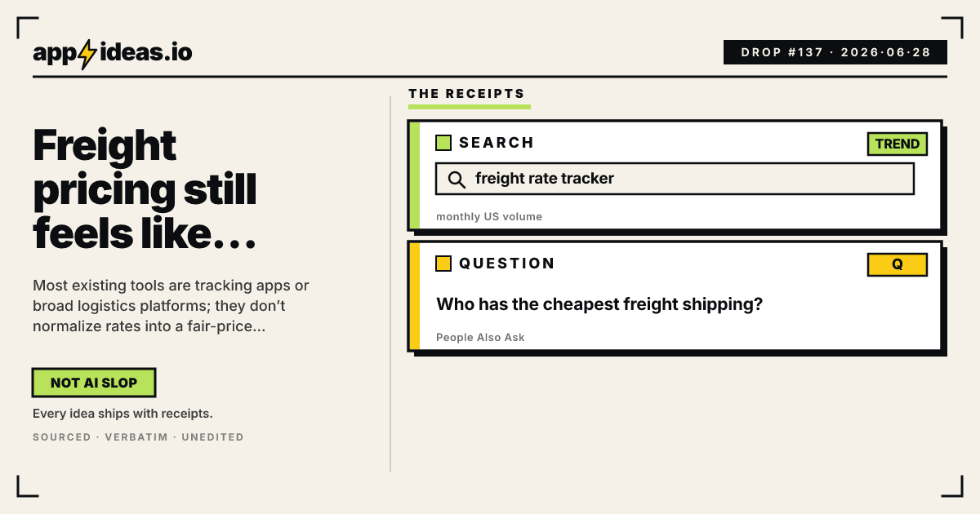Open the cheapest freight shipping question
This screenshot has width=980, height=514.
(599, 304)
